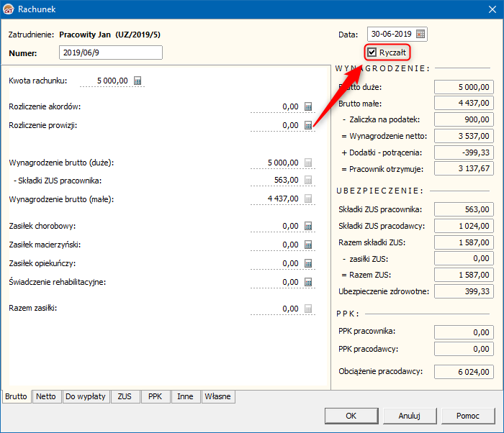504x433 pixels.
Task: Click zasiłki ZUS value 0,00
Action: pos(464,258)
